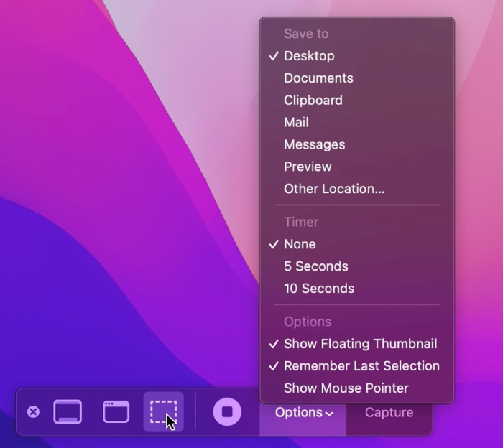Select the Capture Selected Window icon
Image resolution: width=503 pixels, height=448 pixels.
coord(116,412)
